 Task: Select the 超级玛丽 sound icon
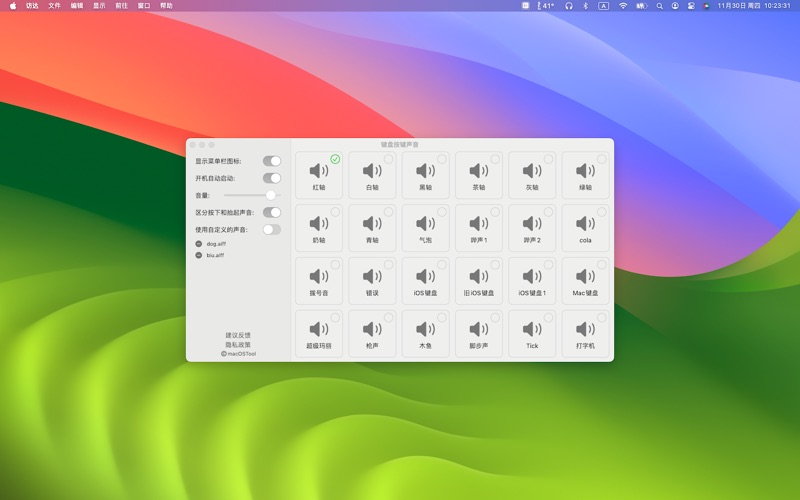click(318, 329)
